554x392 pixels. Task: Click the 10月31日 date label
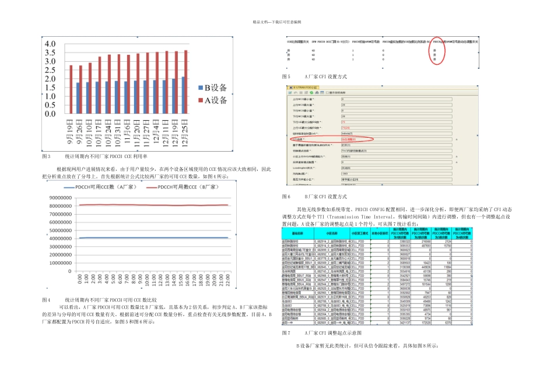pyautogui.click(x=118, y=133)
